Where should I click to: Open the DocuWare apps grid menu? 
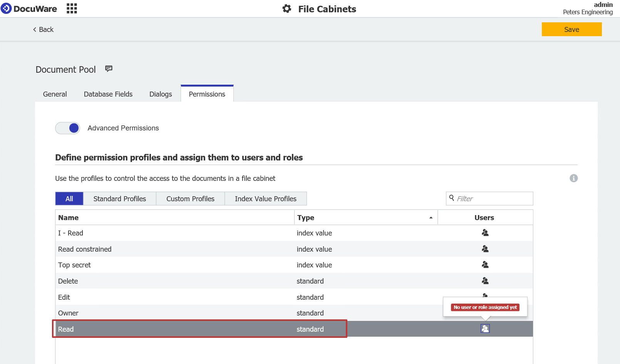pyautogui.click(x=72, y=8)
